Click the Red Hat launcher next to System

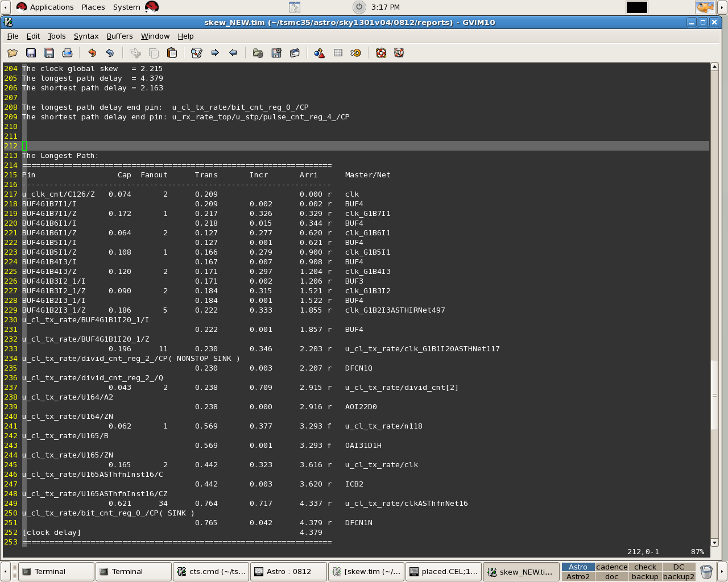coord(152,7)
